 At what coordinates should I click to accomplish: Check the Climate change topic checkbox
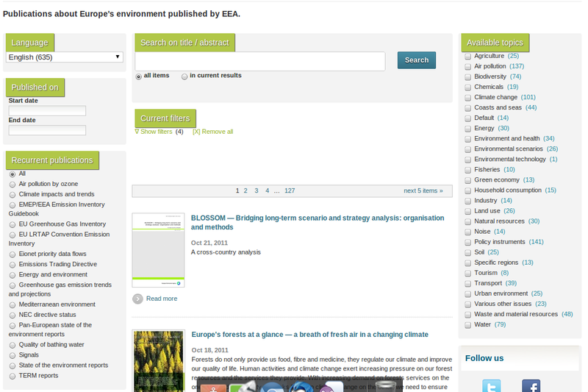[468, 98]
